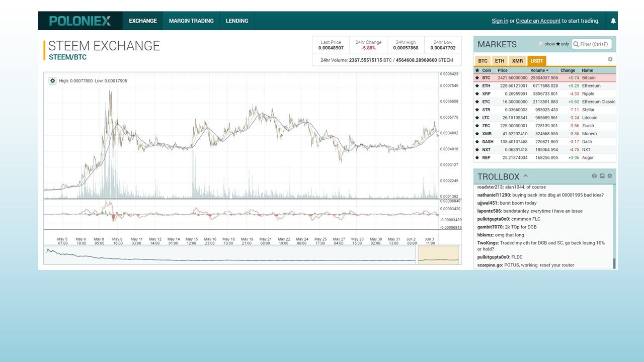The width and height of the screenshot is (644, 362).
Task: Click the 24hr High value 0.00057868
Action: pyautogui.click(x=406, y=48)
